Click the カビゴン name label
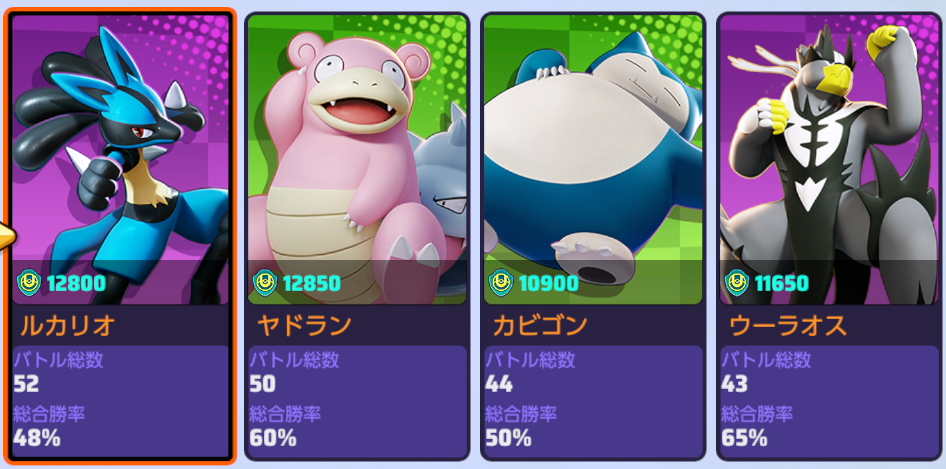 [x=540, y=325]
